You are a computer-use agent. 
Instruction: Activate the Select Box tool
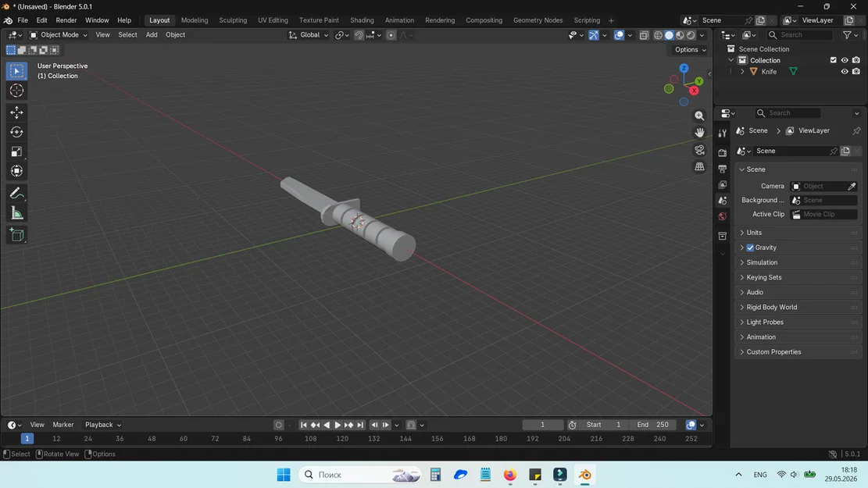click(x=16, y=71)
